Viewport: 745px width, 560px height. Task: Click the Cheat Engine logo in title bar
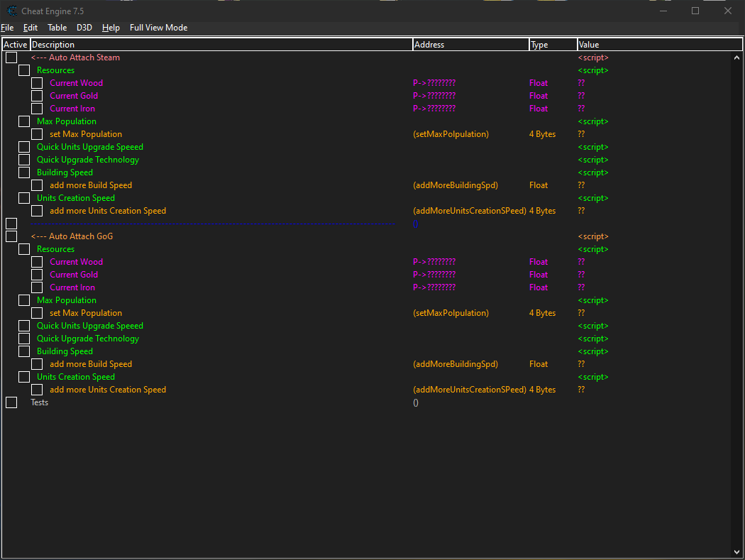[12, 11]
